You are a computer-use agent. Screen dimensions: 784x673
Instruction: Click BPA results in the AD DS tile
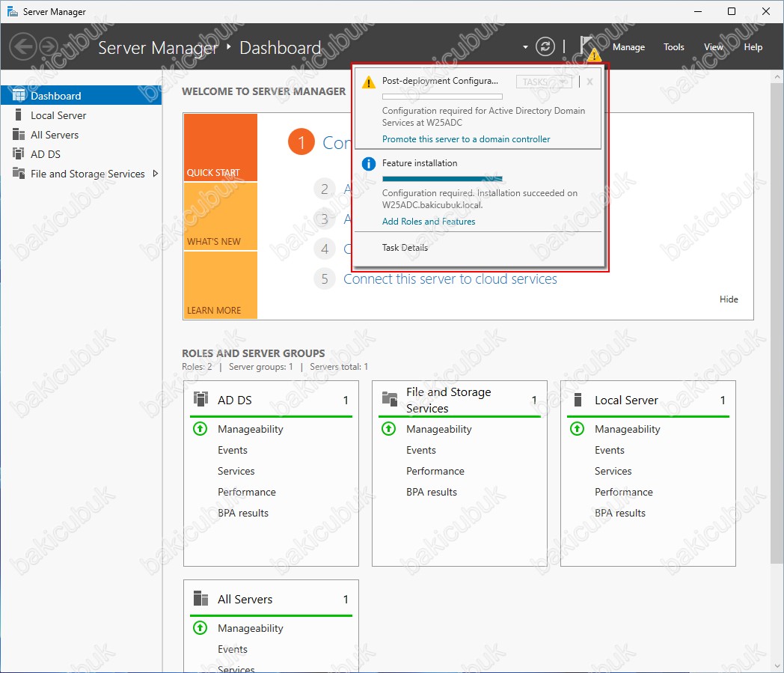(x=243, y=513)
